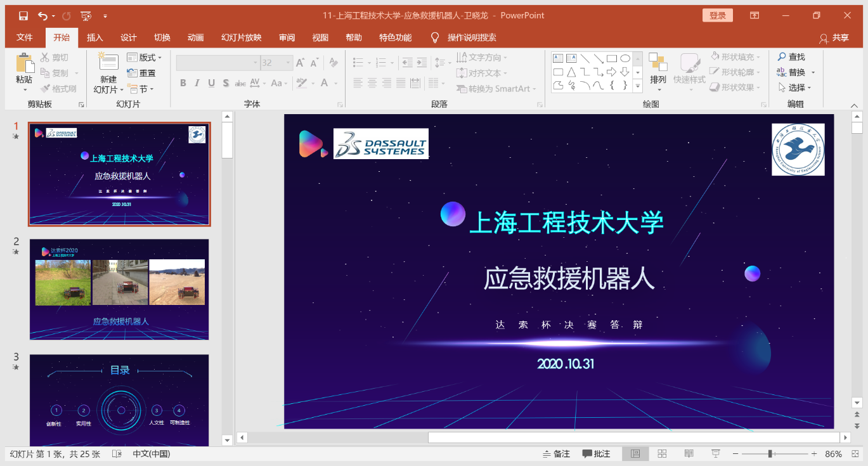Toggle Normal view in status bar
Viewport: 868px width, 466px height.
[x=635, y=454]
